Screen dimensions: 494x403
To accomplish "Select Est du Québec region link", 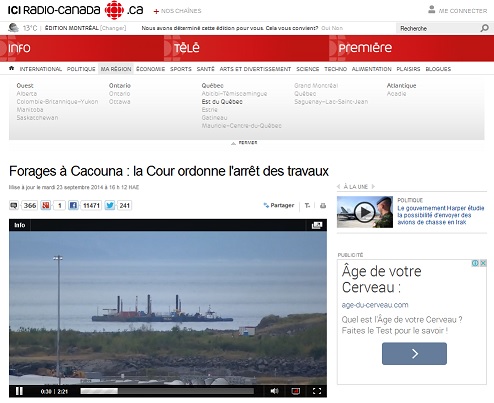I will [222, 102].
